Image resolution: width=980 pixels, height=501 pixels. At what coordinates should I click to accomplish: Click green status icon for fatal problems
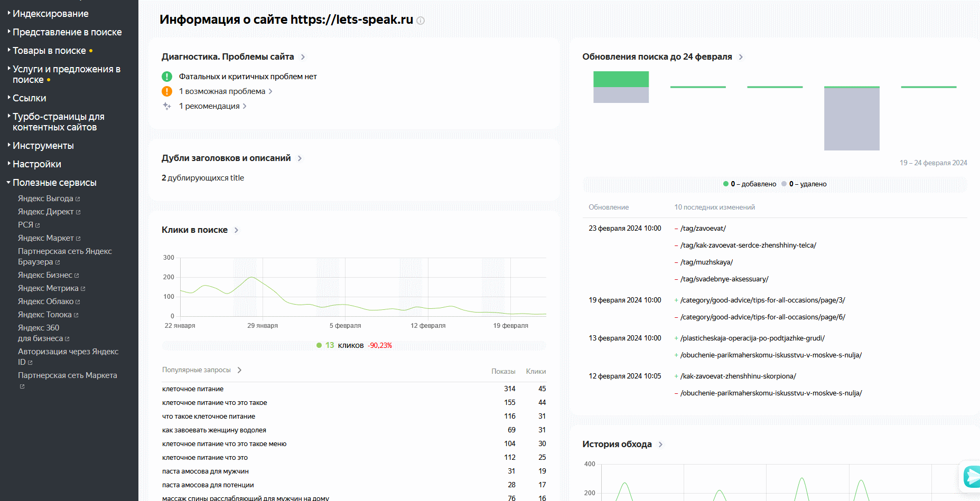[167, 77]
